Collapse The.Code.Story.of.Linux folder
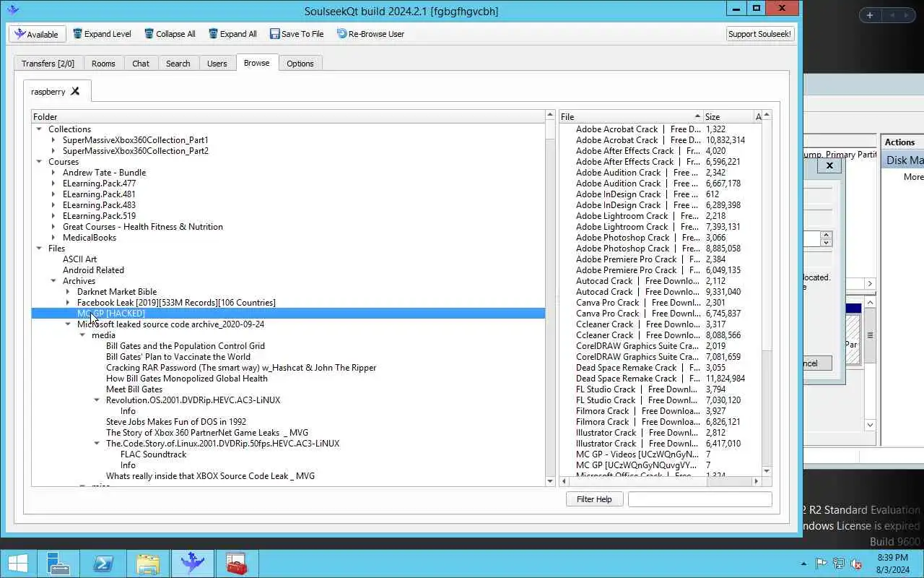 click(x=97, y=444)
